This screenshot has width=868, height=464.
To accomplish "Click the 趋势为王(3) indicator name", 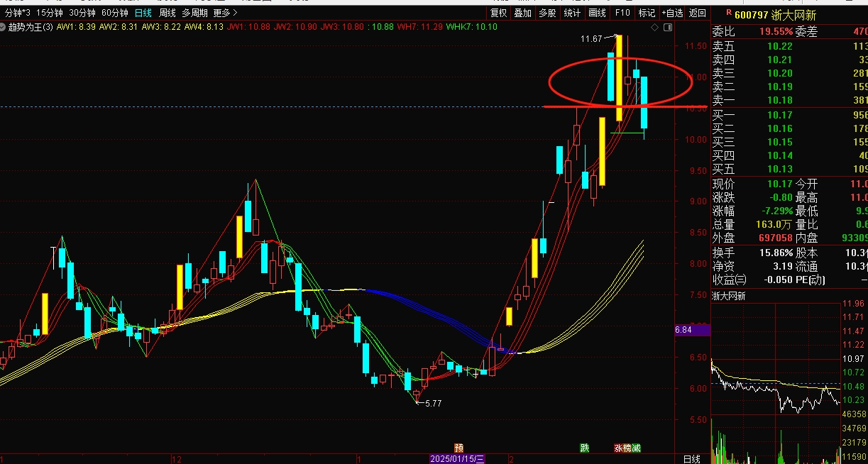I will [31, 27].
